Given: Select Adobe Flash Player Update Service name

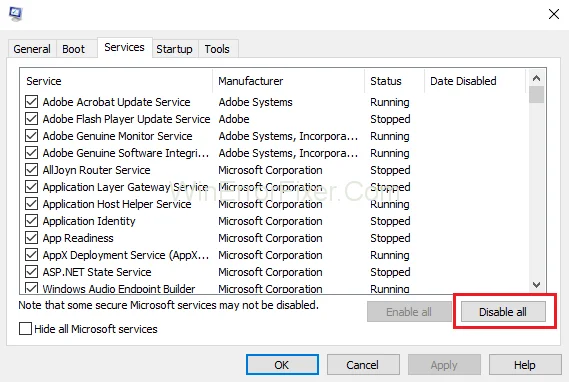Looking at the screenshot, I should pos(126,119).
